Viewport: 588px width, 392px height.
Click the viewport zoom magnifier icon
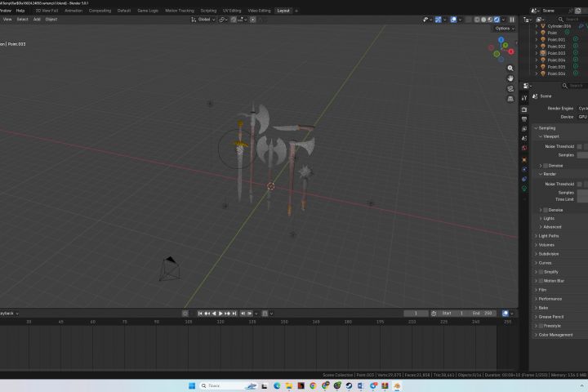click(x=510, y=69)
